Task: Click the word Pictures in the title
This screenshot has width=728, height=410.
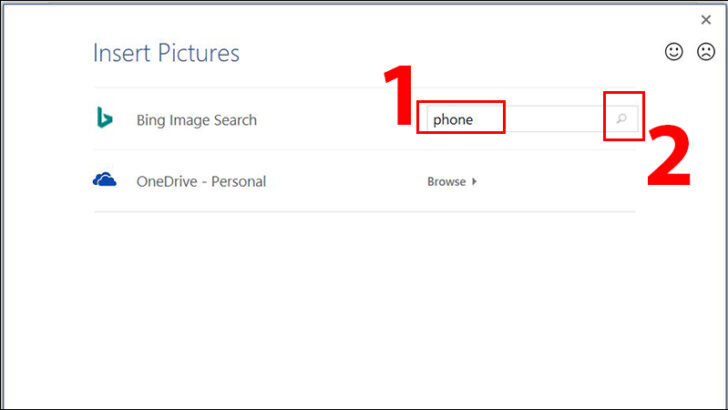Action: click(x=199, y=52)
